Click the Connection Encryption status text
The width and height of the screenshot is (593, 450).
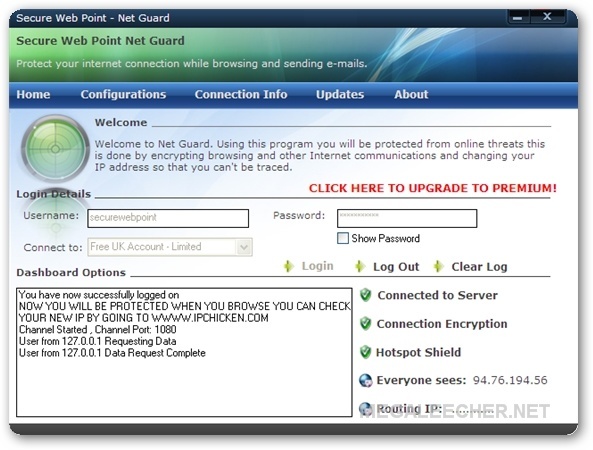[442, 324]
